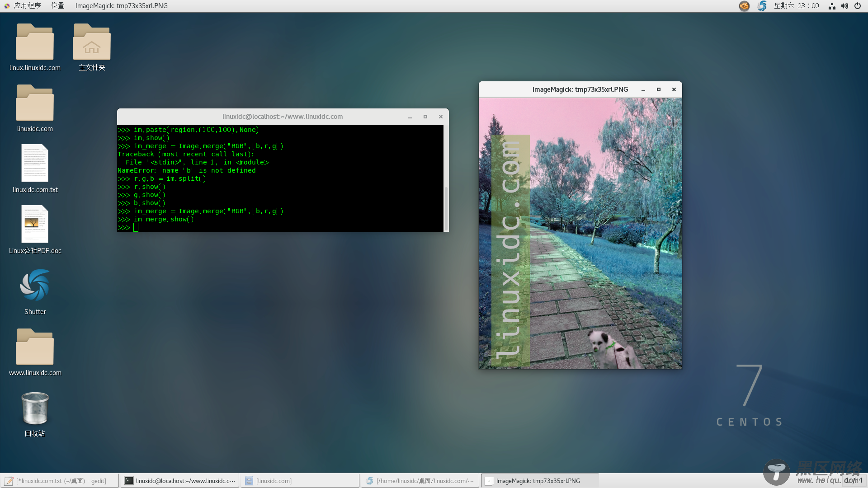Open the 应用程序 applications menu
The height and width of the screenshot is (488, 868).
(x=23, y=6)
